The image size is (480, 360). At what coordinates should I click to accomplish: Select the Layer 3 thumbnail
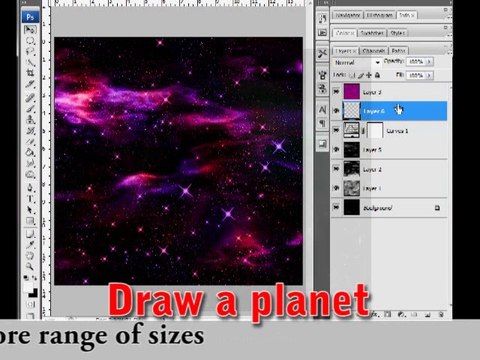pos(352,91)
